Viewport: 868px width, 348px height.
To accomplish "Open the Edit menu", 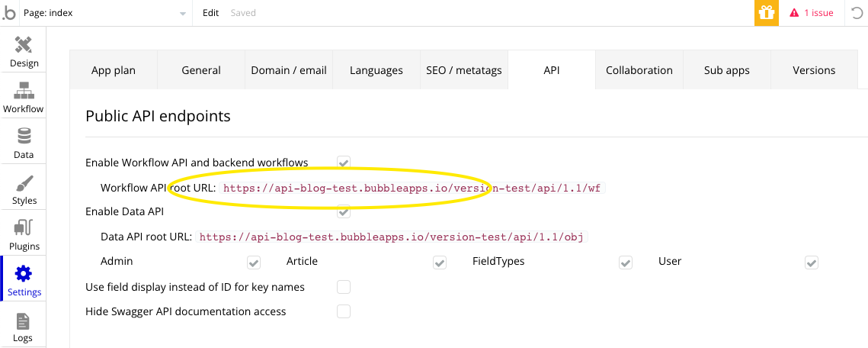I will (x=210, y=13).
